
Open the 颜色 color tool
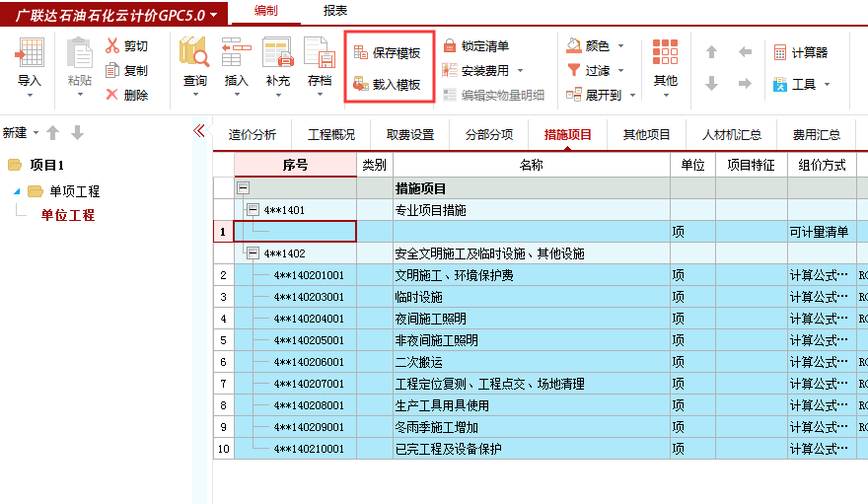589,46
